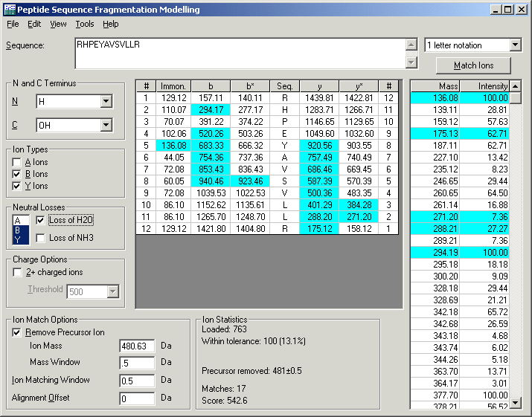Click the Matches: 17 statistic text
The height and width of the screenshot is (417, 532).
(224, 389)
